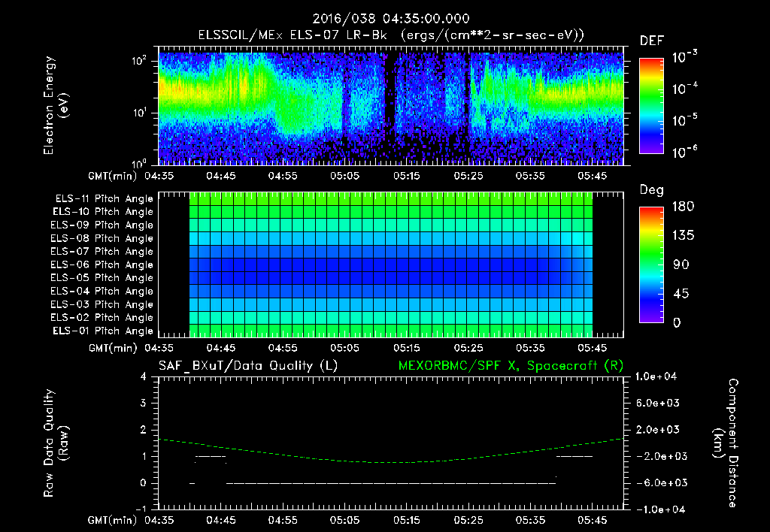Click the timestamp title 2016/038 04:35:00.000

pos(391,19)
